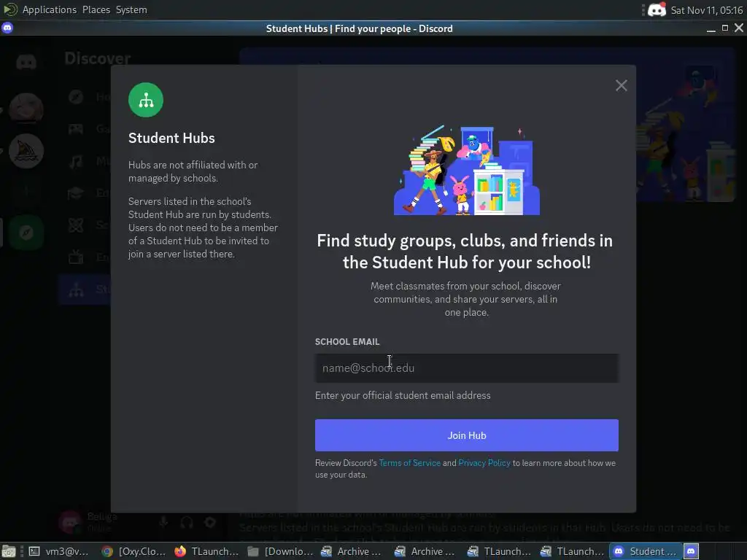Click the graduation cap Education icon
747x560 pixels.
[76, 192]
